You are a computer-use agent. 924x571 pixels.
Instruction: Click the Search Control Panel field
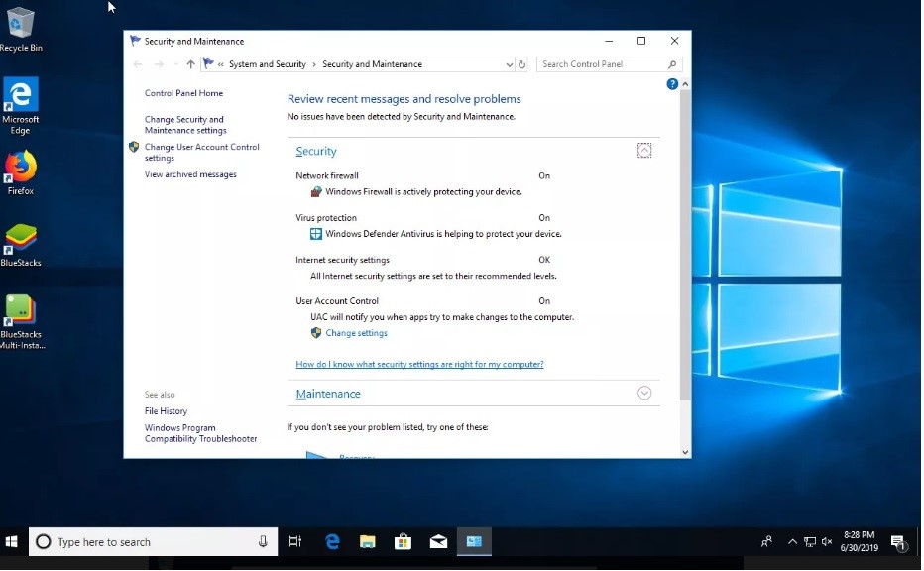click(603, 64)
